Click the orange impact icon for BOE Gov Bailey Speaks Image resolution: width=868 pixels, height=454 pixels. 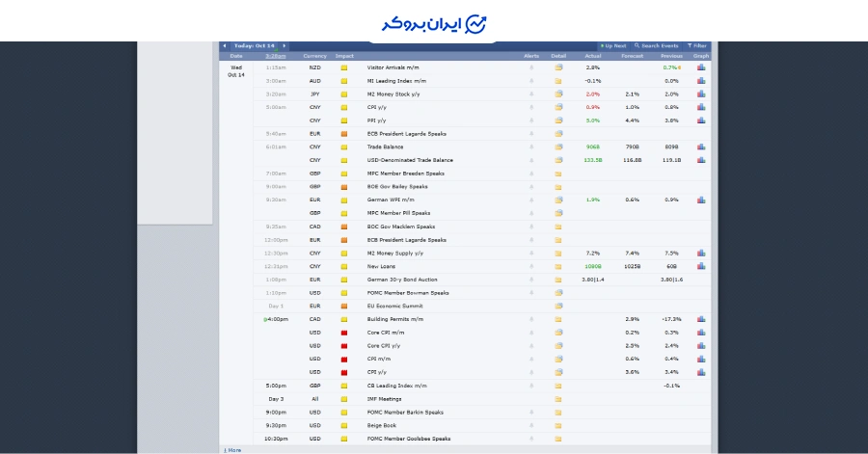(343, 187)
